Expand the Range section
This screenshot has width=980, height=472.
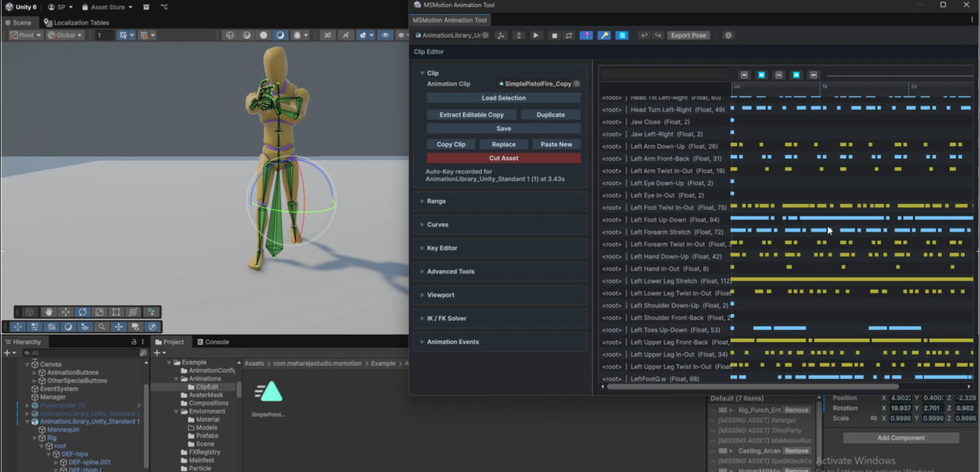(422, 201)
